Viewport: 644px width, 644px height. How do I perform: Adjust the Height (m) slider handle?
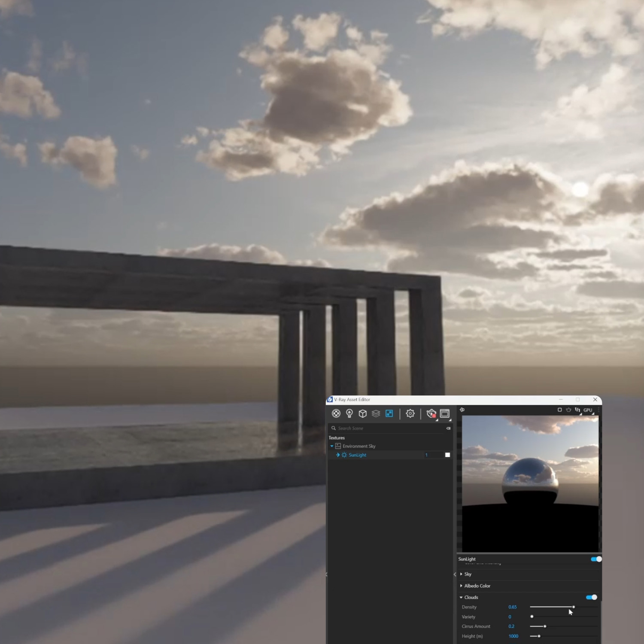(539, 636)
